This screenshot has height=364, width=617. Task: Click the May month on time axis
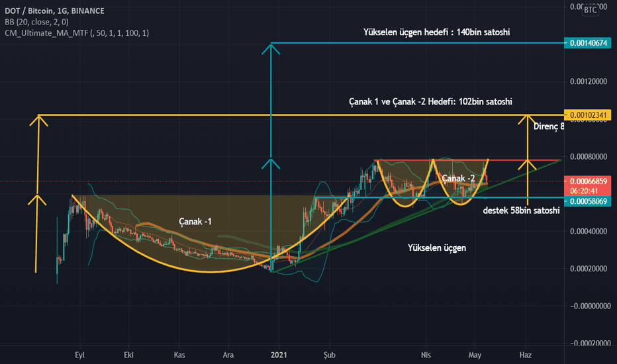[475, 355]
